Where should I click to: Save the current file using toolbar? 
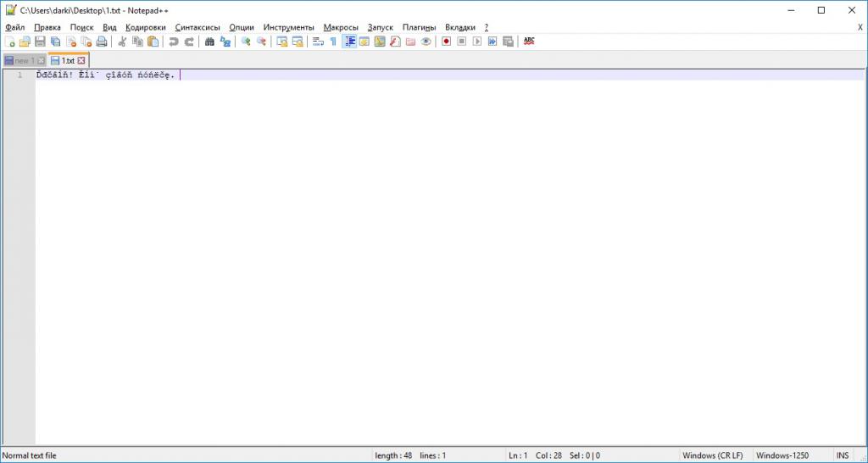point(40,42)
